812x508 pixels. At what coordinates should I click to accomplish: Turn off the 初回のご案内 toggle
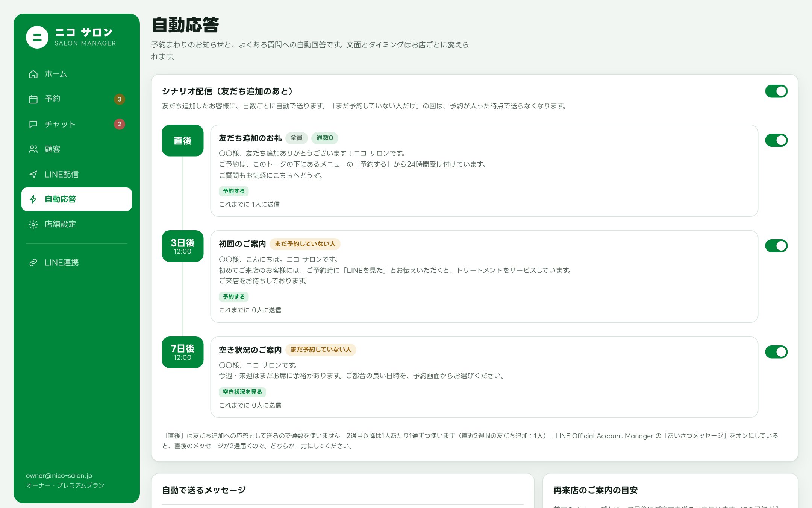click(x=776, y=246)
